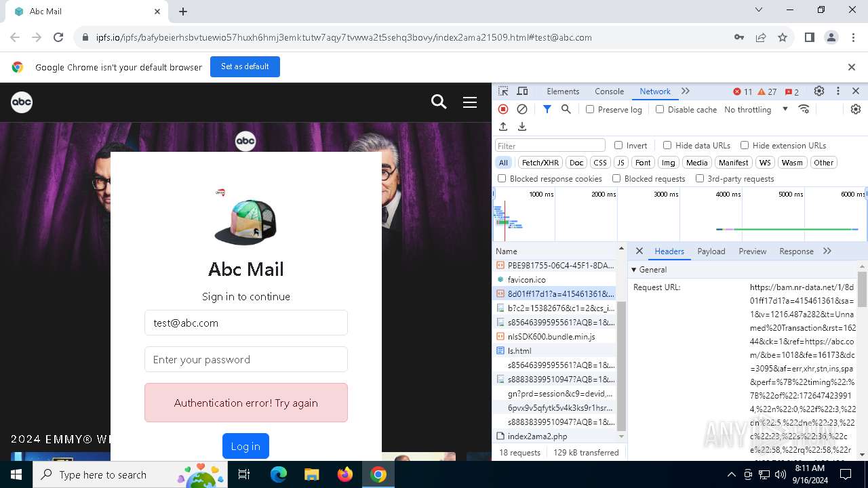Switch to the Console tab
This screenshot has width=868, height=488.
tap(609, 91)
